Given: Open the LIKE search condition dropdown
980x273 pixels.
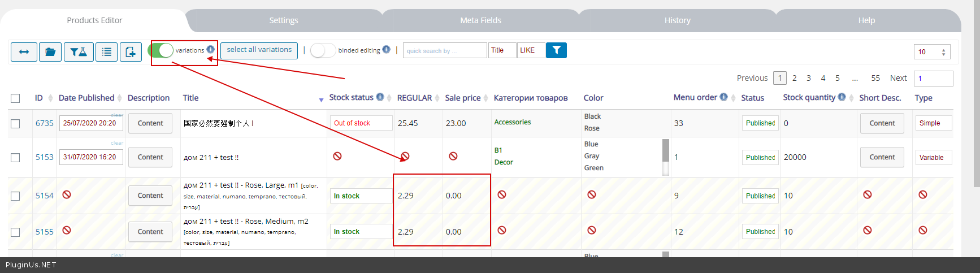Looking at the screenshot, I should (x=531, y=50).
